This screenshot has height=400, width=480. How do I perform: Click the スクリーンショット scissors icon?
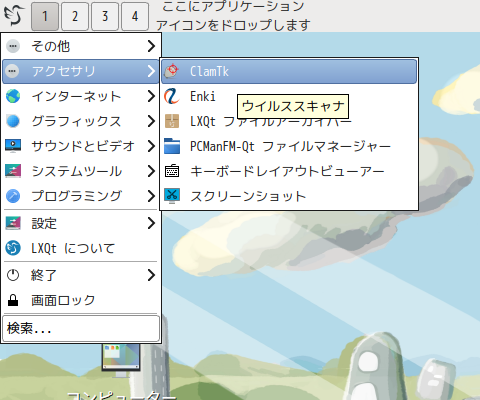(172, 196)
